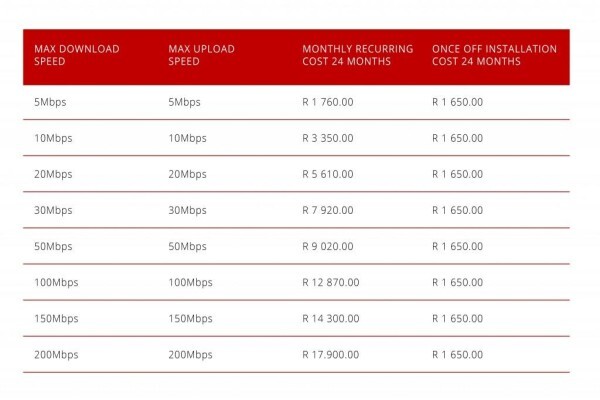Select the ONCE OFF INSTALLATION COST header

[494, 55]
